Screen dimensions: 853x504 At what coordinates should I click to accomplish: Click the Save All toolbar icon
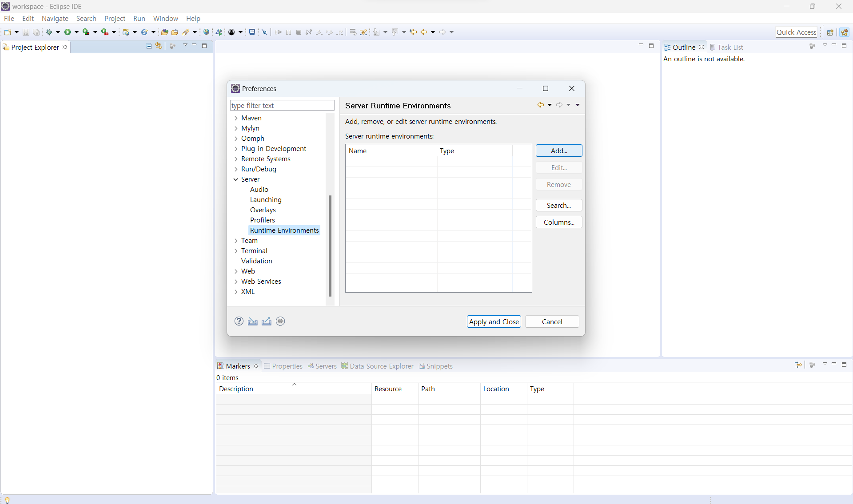click(x=36, y=32)
